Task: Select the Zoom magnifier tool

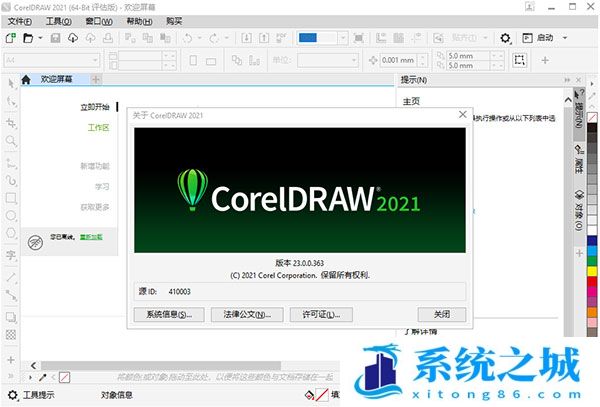Action: click(x=11, y=141)
